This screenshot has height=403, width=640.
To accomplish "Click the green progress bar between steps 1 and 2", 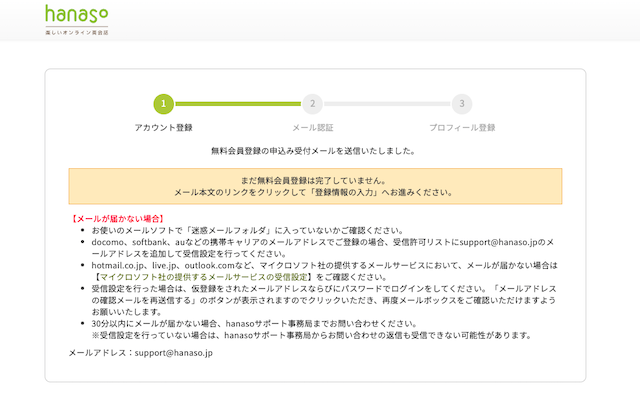I will 238,104.
